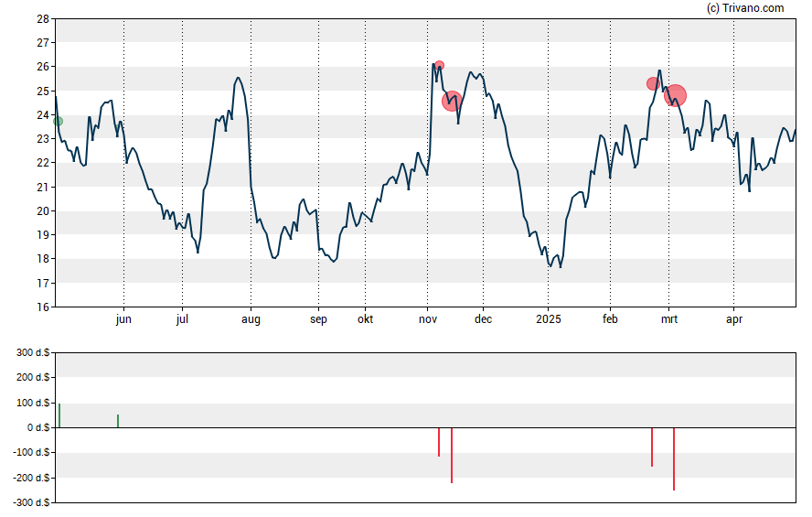Image resolution: width=812 pixels, height=517 pixels.
Task: Click the '22' price axis label
Action: point(43,163)
